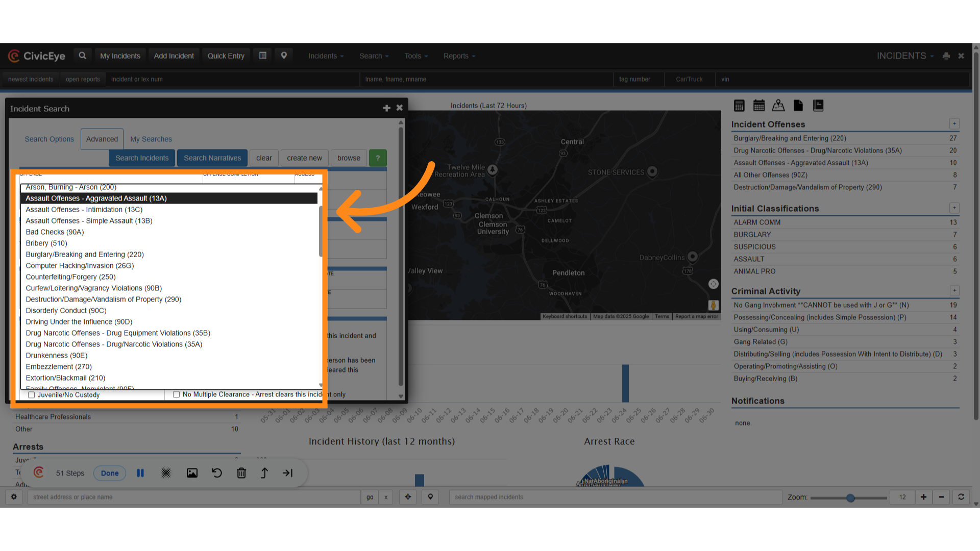
Task: Click the map pin icon in the top navbar
Action: click(284, 56)
